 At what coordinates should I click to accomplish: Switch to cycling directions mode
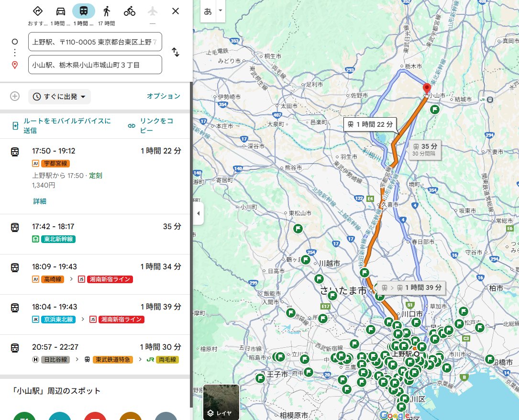[x=130, y=11]
